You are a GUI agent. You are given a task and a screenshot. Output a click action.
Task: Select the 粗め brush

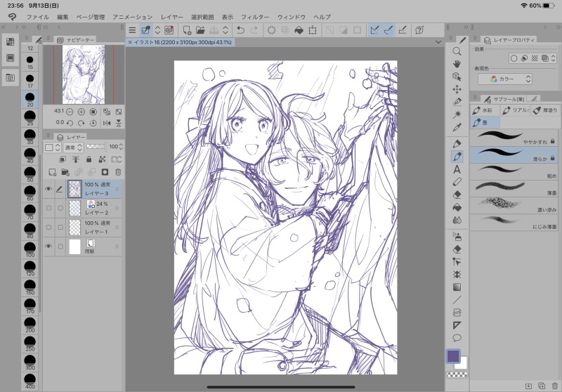coord(515,171)
